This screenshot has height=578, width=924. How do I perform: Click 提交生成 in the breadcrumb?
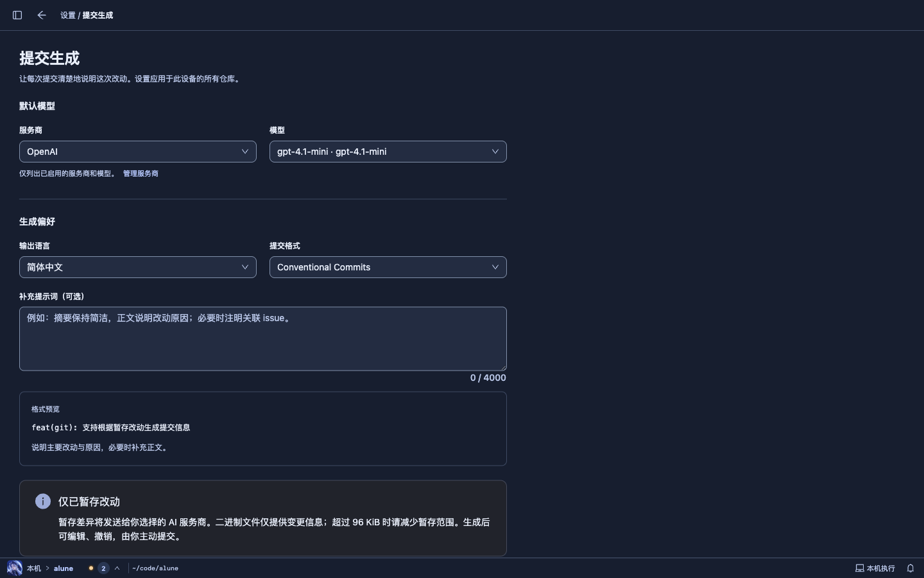pos(98,15)
